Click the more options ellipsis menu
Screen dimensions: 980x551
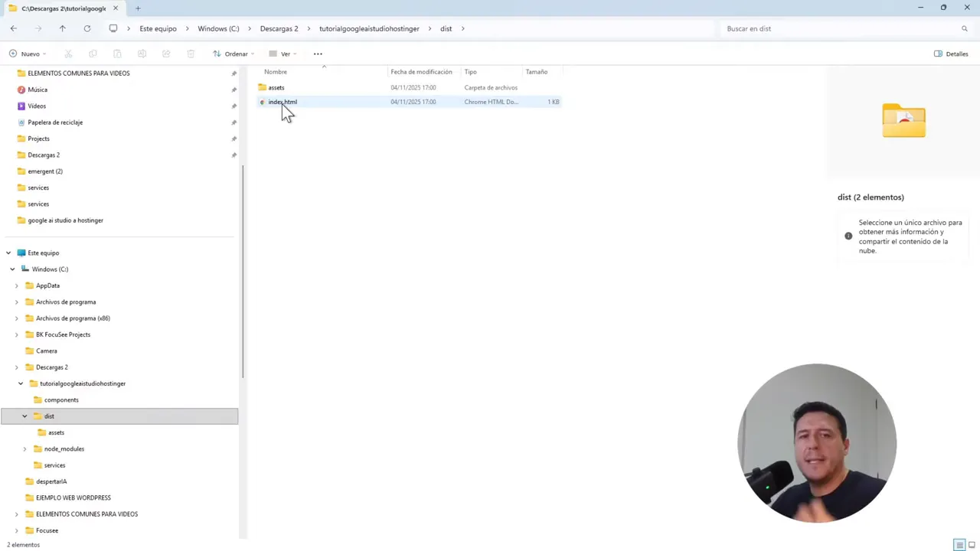pos(317,54)
